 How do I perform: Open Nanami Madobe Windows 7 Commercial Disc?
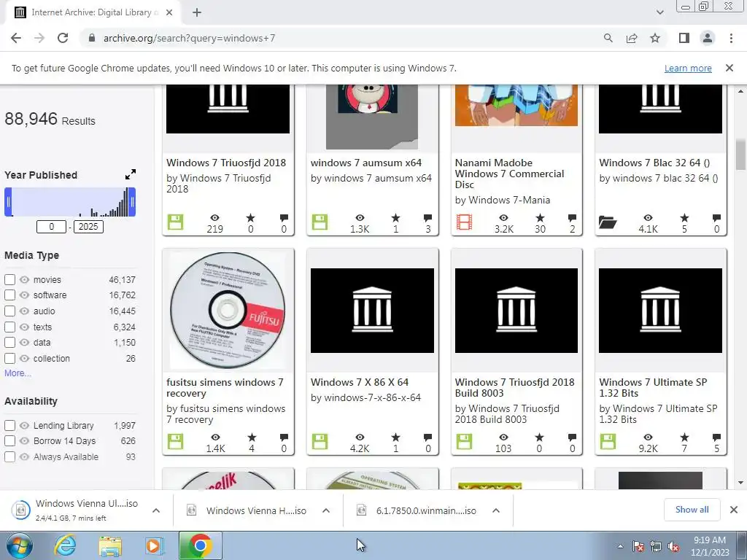(x=509, y=174)
